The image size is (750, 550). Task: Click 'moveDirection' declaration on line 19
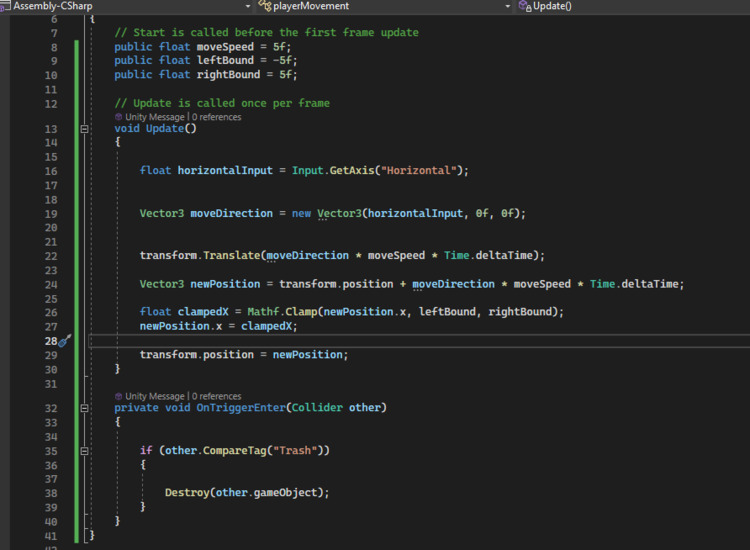tap(232, 213)
